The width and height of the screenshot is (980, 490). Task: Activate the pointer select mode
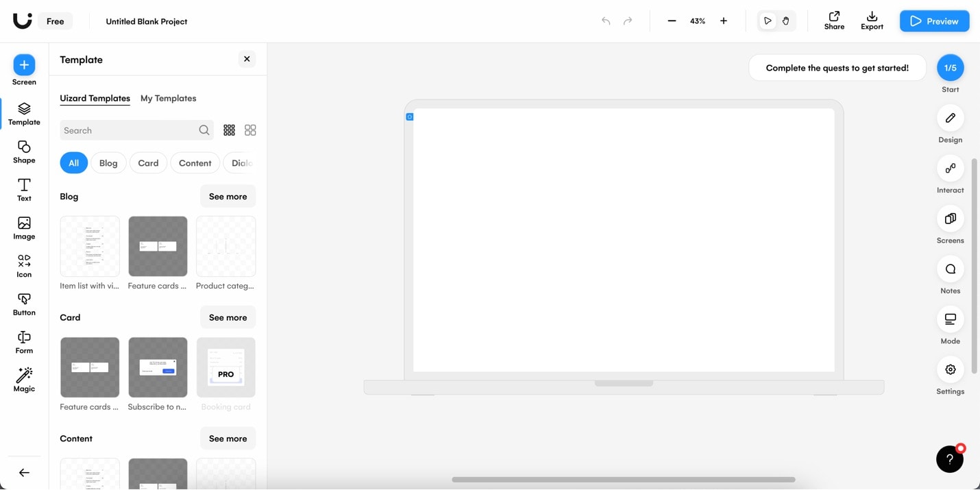768,21
